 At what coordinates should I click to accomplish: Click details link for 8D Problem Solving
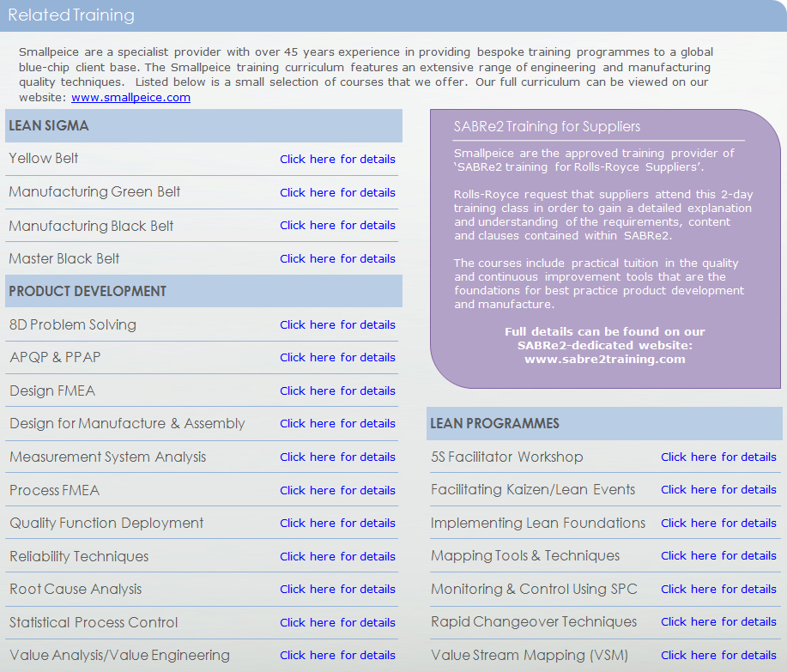(x=337, y=324)
